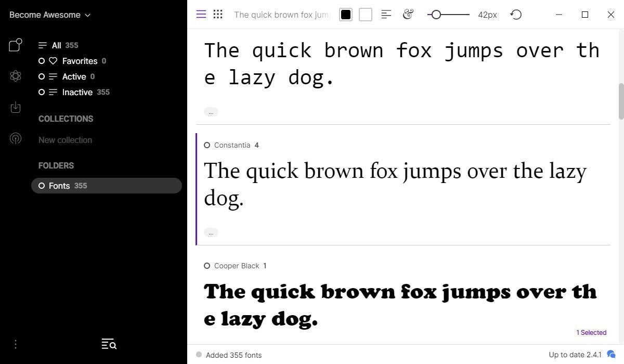The width and height of the screenshot is (624, 364).
Task: Open the three-dot options menu at sidebar bottom
Action: pos(16,344)
